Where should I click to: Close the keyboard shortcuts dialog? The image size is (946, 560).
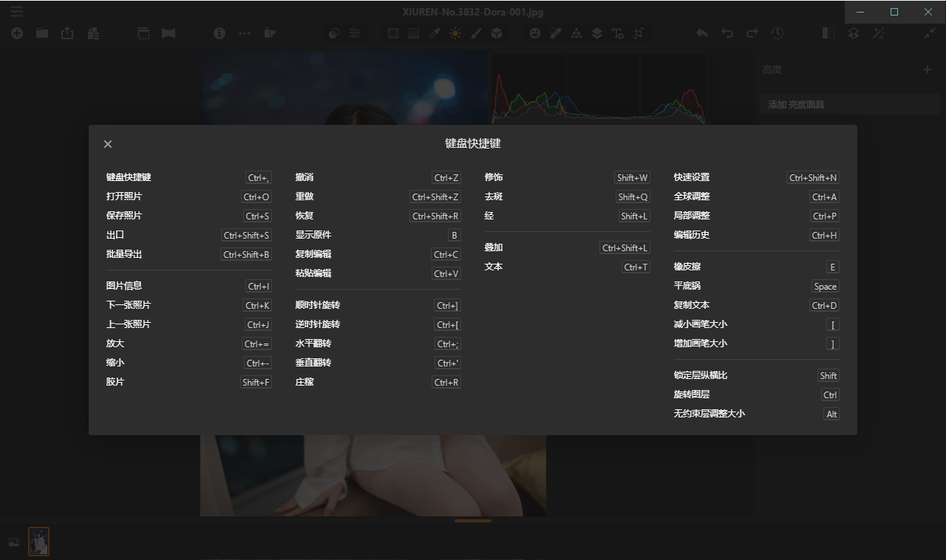[x=107, y=144]
